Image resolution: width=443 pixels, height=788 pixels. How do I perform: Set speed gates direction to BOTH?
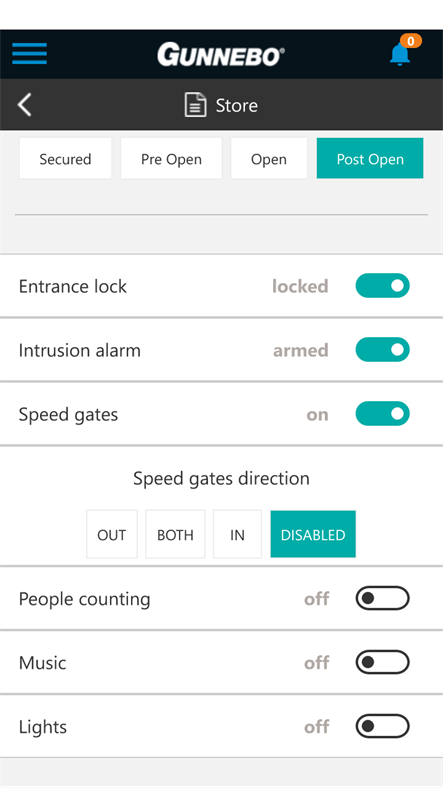point(175,534)
